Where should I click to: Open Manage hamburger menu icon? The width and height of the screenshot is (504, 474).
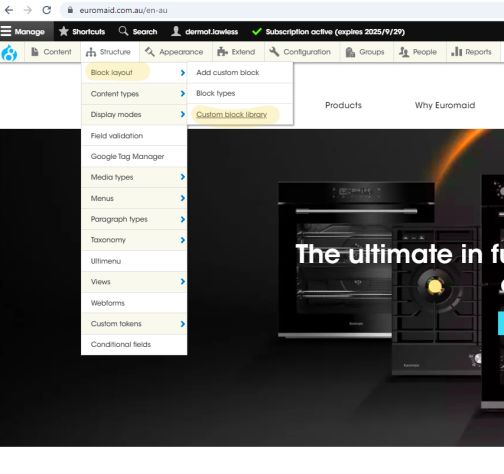point(6,31)
